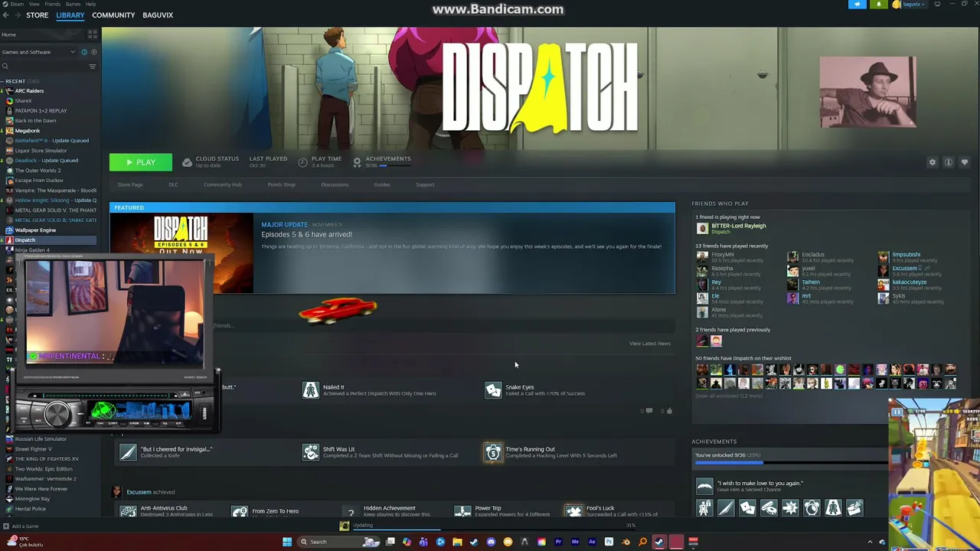Toggle the ready-to-play filter icon

(x=94, y=52)
